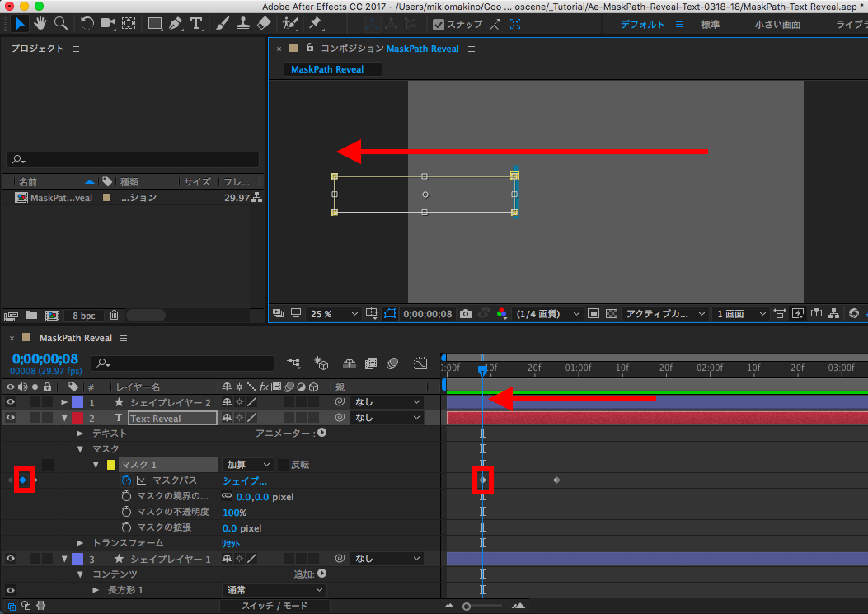This screenshot has width=868, height=614.
Task: Click the stopwatch for マスクパス
Action: pos(126,480)
